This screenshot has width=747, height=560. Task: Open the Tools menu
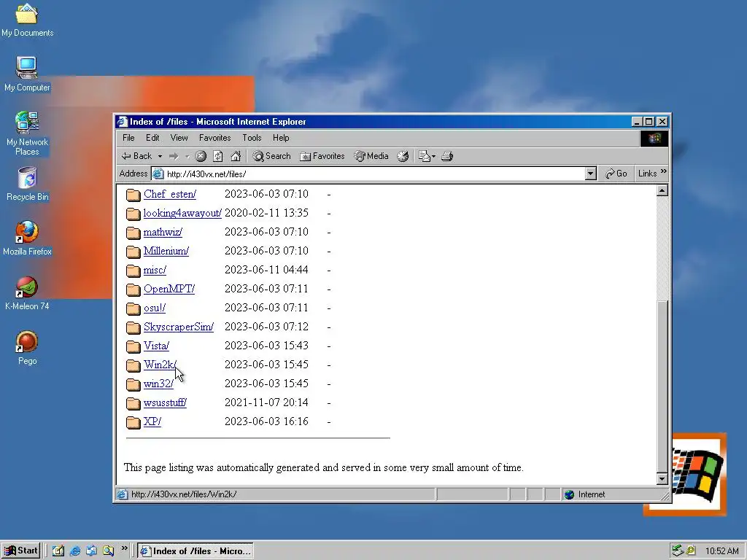point(252,138)
